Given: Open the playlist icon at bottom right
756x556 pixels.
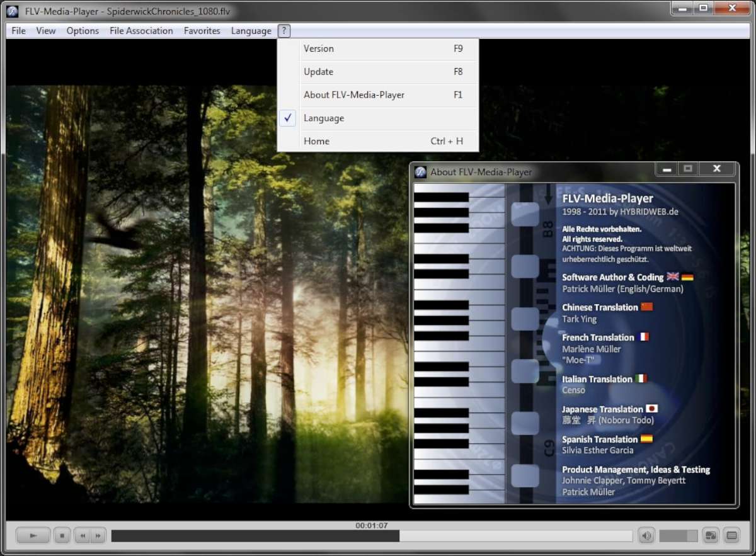Looking at the screenshot, I should (731, 536).
